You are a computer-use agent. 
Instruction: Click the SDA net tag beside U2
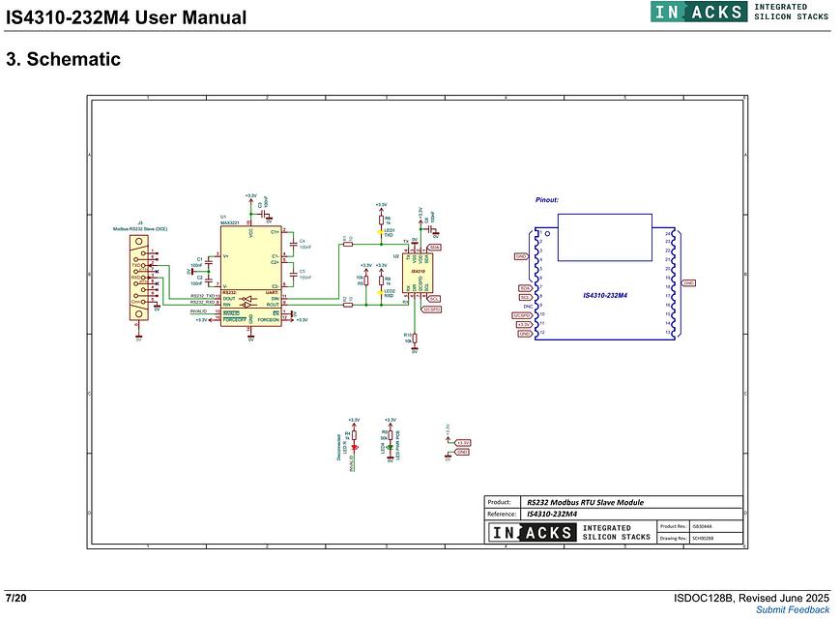pos(434,248)
